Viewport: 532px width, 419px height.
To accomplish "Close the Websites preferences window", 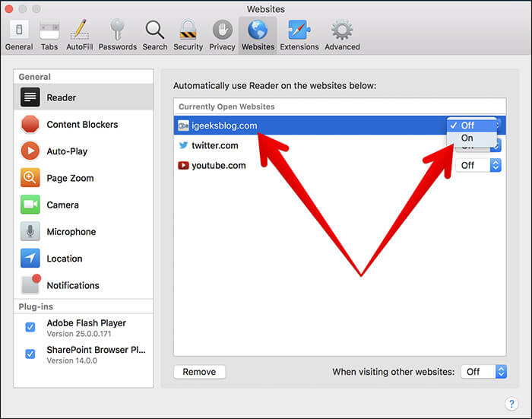I will point(9,9).
